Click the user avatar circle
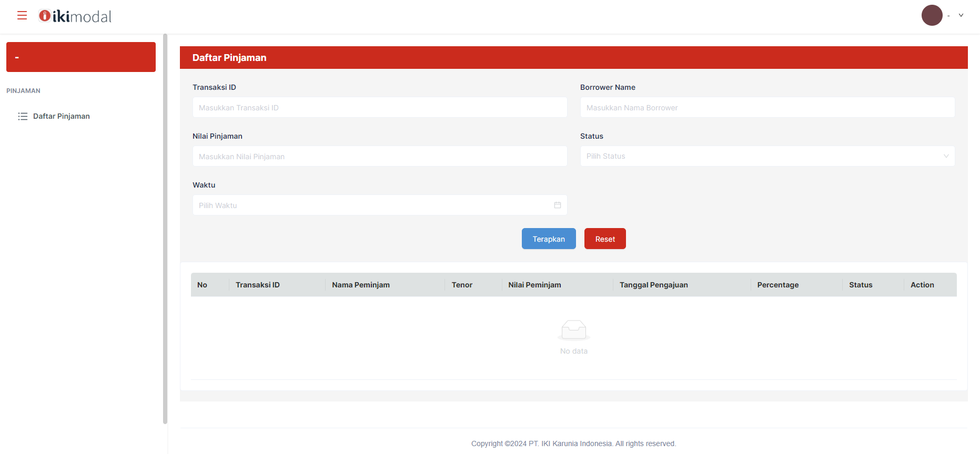Viewport: 980px width, 454px height. pyautogui.click(x=932, y=16)
